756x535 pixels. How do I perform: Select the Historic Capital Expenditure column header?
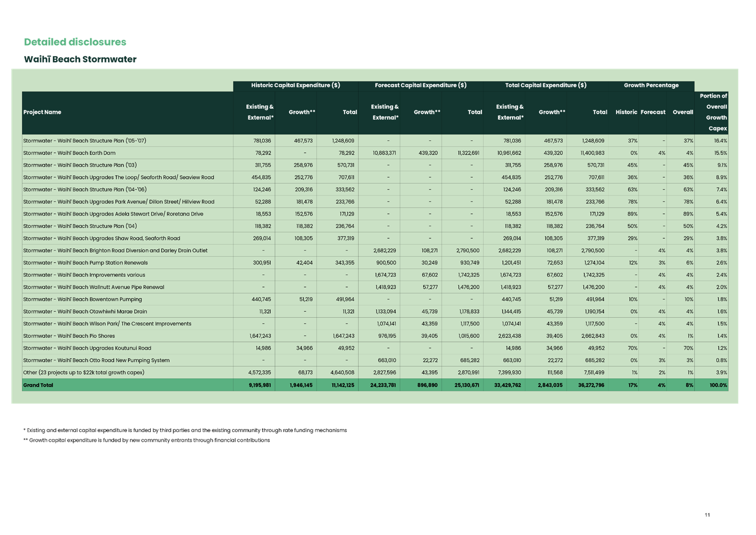(296, 85)
